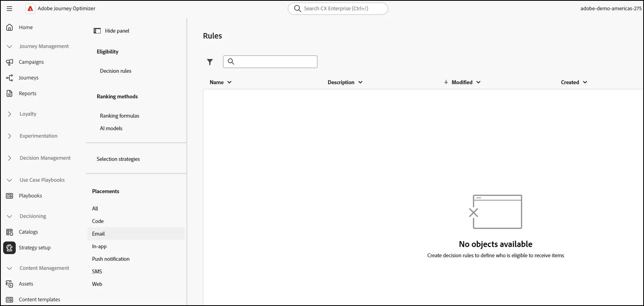Click the Reports document icon
Viewport: 644px width, 306px height.
[x=9, y=93]
